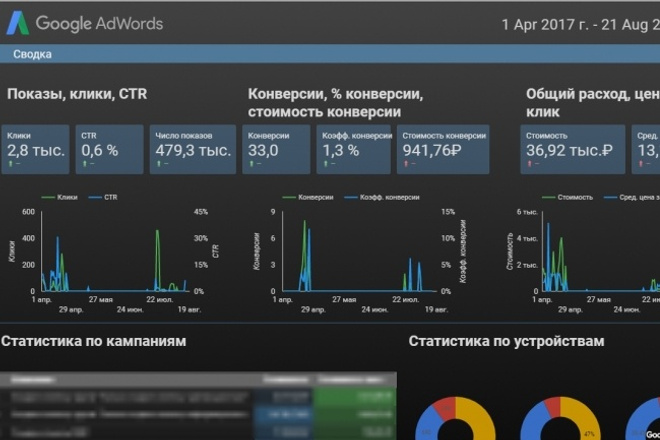Toggle the green Клики legend entry
This screenshot has width=660, height=440.
59,197
